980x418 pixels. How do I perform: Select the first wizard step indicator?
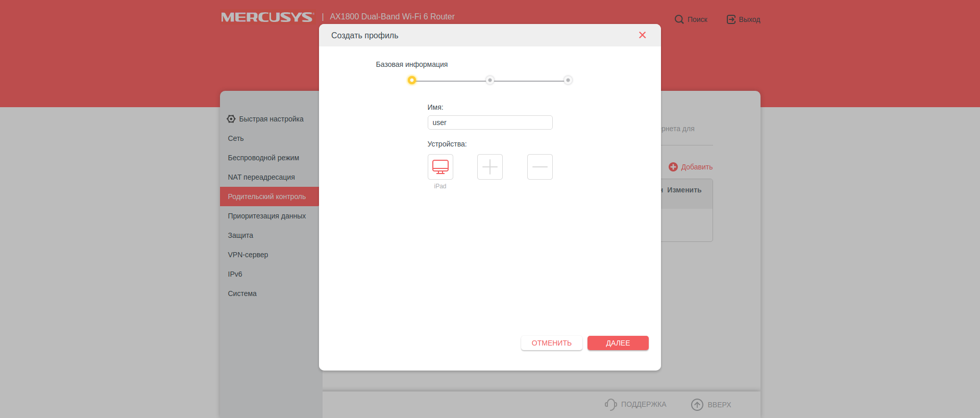pyautogui.click(x=411, y=80)
